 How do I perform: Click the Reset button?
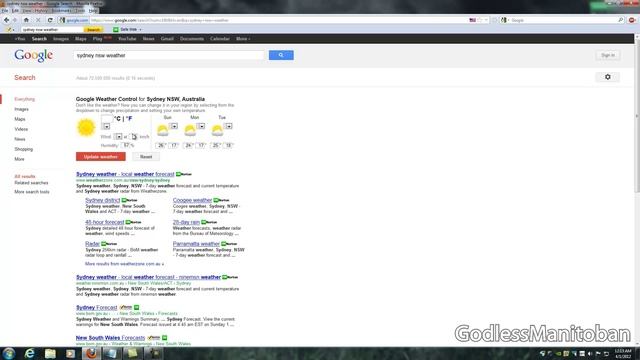[x=146, y=157]
